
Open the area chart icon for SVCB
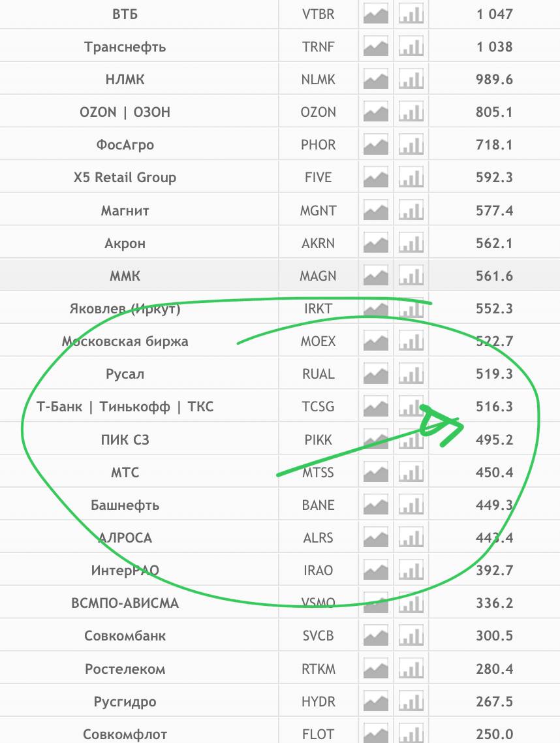point(376,636)
